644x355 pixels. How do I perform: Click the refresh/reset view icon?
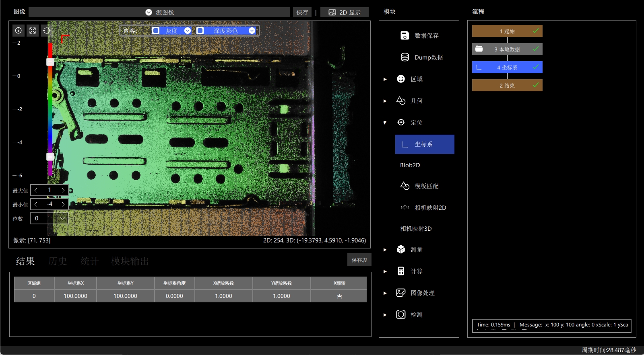pos(47,31)
